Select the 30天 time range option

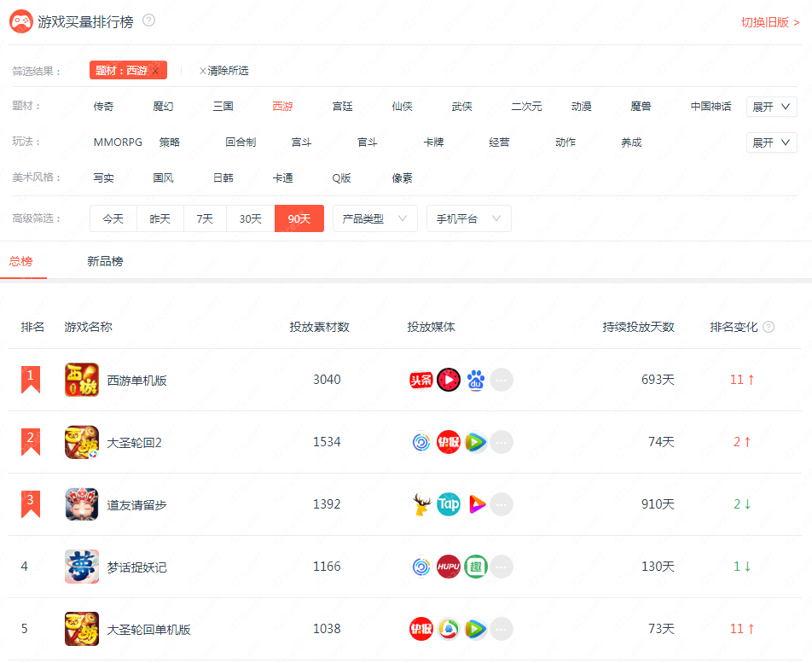(251, 218)
